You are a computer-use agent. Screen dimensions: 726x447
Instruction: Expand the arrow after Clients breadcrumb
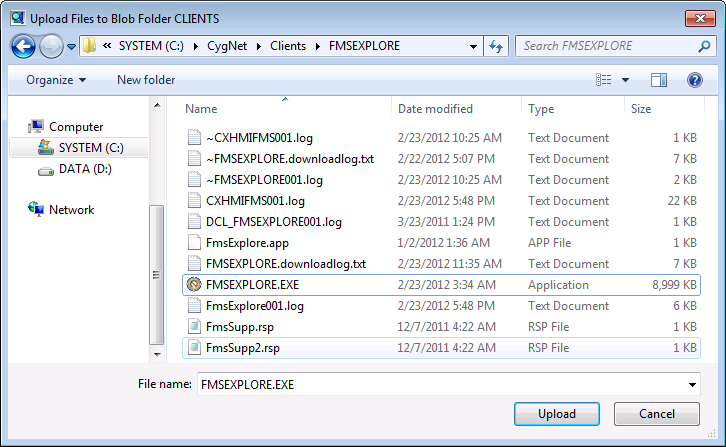[x=318, y=46]
